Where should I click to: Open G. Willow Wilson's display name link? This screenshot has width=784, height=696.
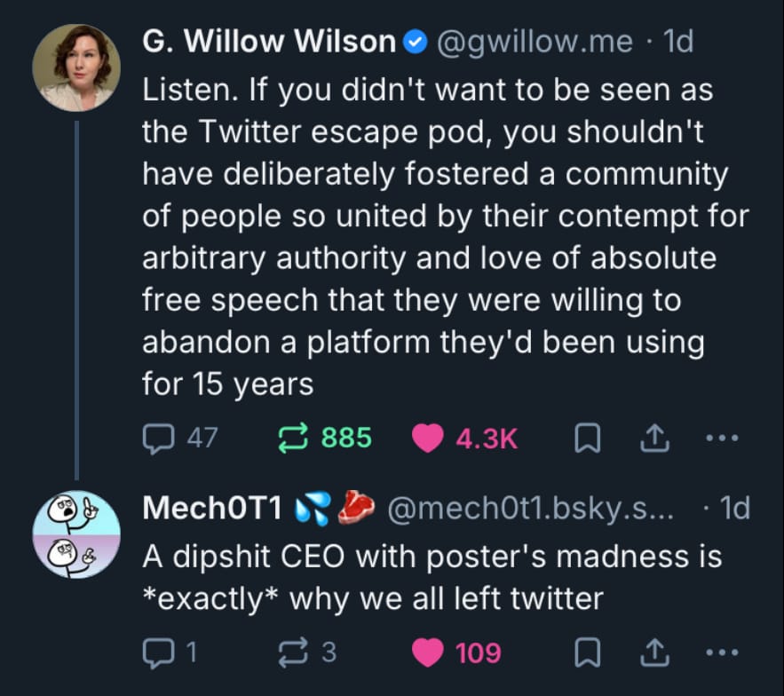pyautogui.click(x=268, y=41)
